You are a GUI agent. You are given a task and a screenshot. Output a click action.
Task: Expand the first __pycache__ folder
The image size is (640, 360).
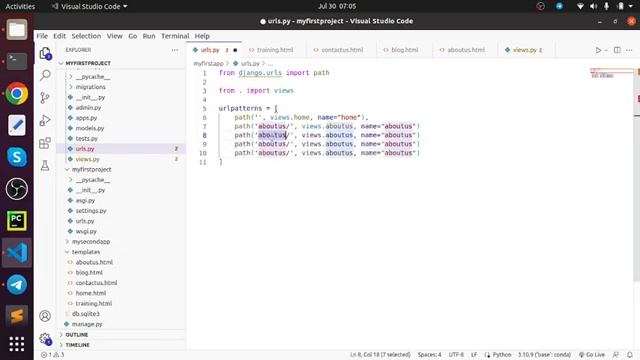click(x=93, y=77)
